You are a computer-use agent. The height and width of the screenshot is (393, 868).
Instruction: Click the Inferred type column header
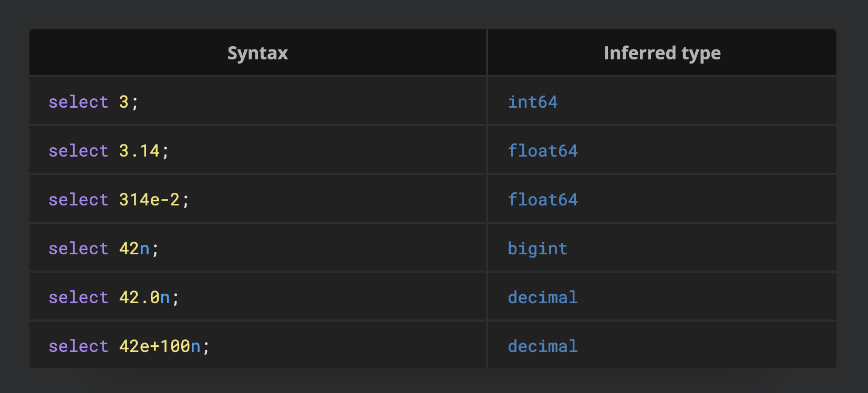point(662,53)
